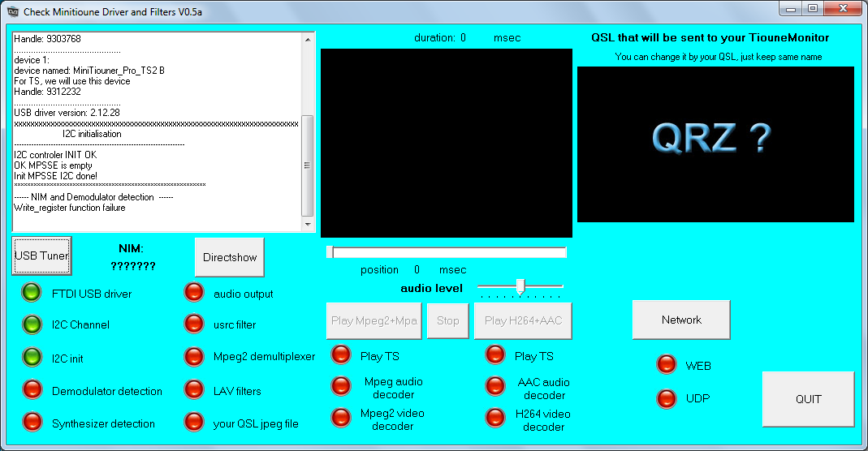Click the Mpeg2 demultiplexer red indicator
Viewport: 868px width, 451px height.
[x=194, y=356]
